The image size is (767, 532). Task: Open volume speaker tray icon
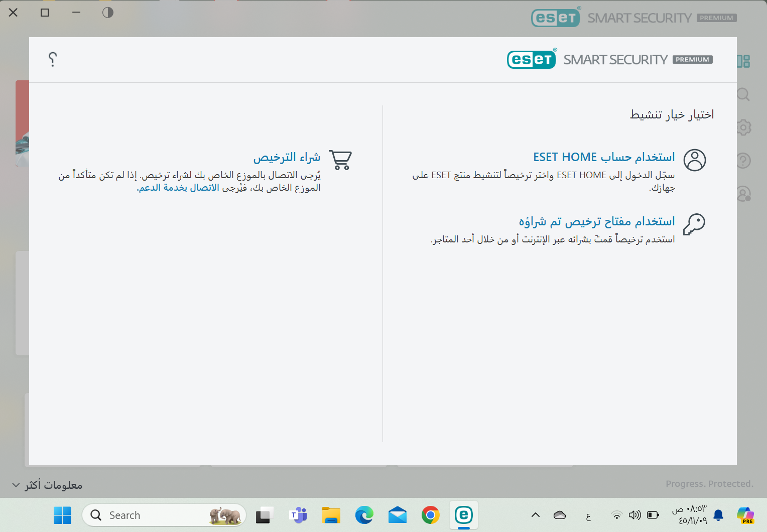(x=635, y=515)
